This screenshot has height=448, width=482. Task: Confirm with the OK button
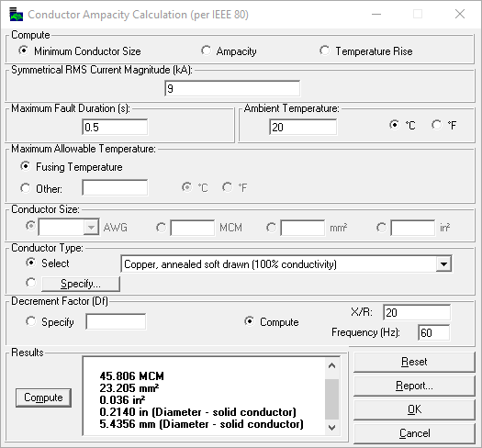click(414, 409)
